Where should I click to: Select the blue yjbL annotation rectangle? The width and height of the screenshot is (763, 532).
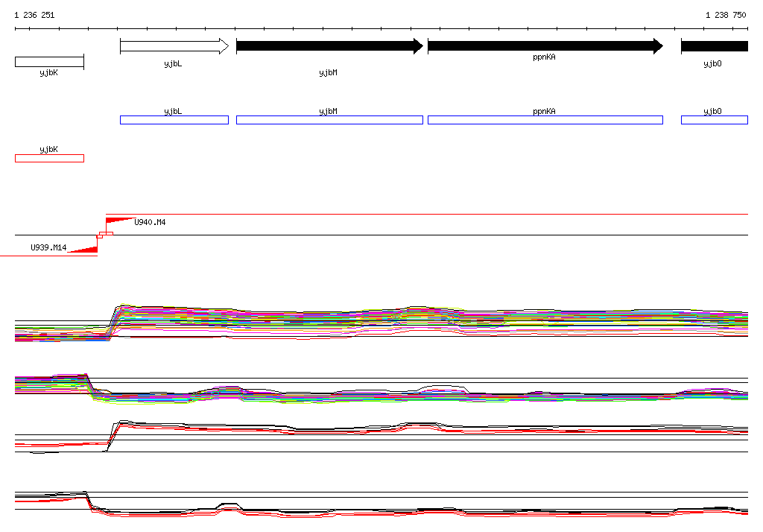174,120
